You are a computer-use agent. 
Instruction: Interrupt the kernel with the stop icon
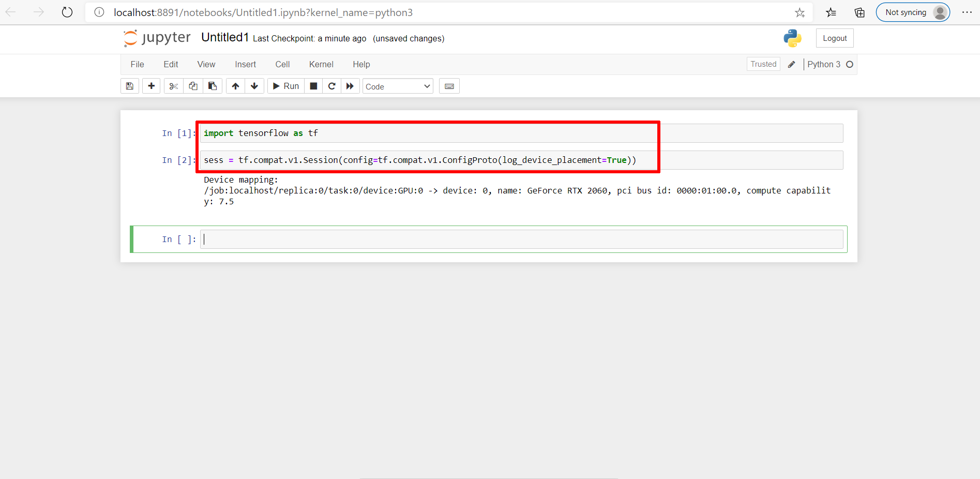pos(313,86)
